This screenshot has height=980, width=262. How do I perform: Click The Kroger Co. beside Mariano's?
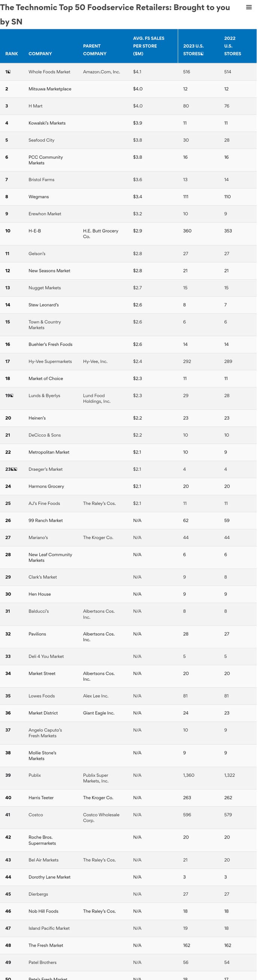[98, 537]
